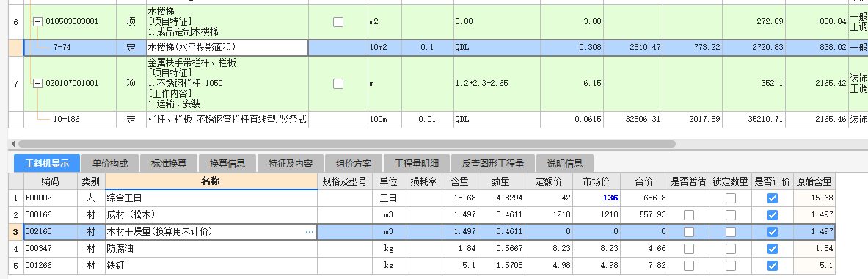Open the 说明信息 tab

coord(565,163)
